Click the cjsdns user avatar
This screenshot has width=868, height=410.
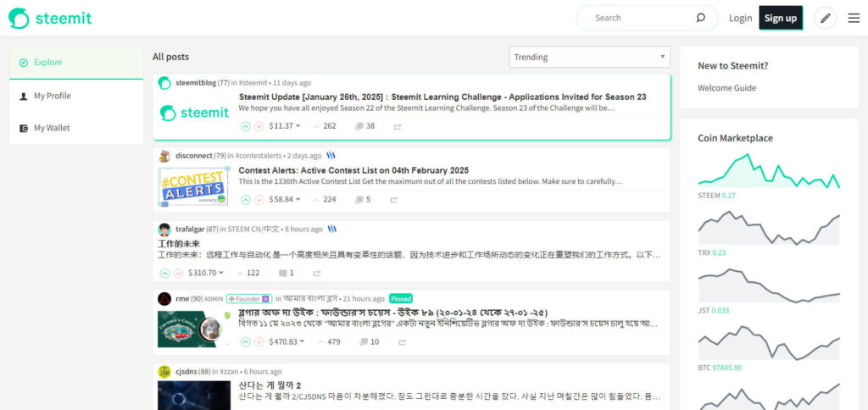pyautogui.click(x=164, y=372)
